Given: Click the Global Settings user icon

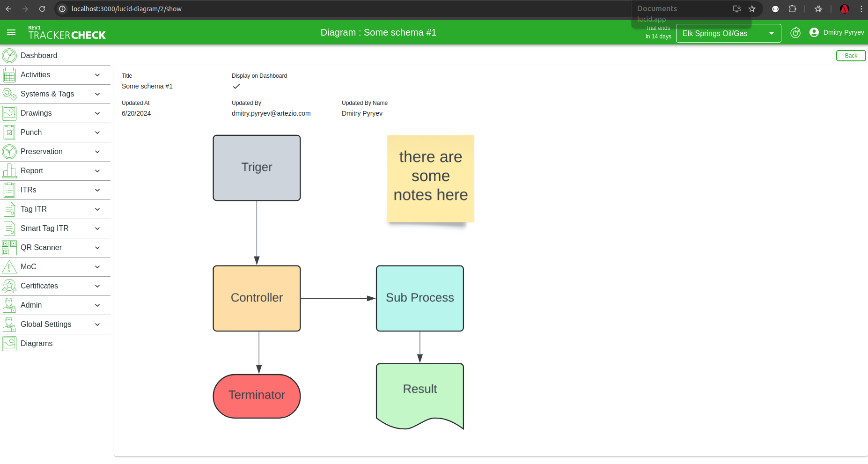Looking at the screenshot, I should click(9, 324).
